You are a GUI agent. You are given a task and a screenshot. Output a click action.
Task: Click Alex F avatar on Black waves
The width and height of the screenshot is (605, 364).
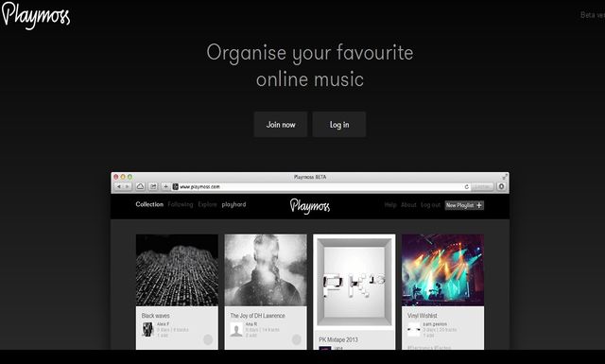pos(147,330)
